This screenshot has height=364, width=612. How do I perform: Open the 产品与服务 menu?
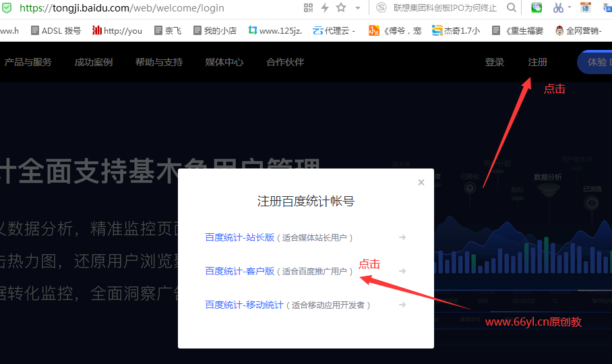coord(28,62)
